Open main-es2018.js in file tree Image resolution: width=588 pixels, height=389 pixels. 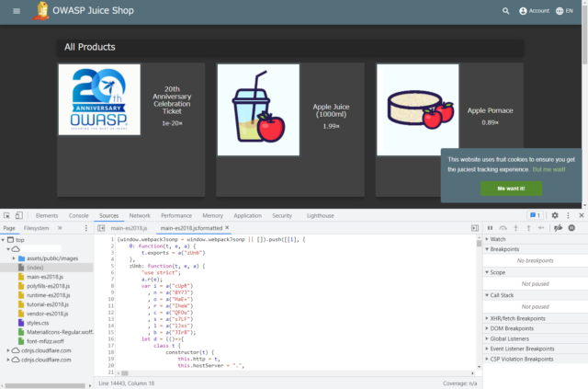coord(45,277)
